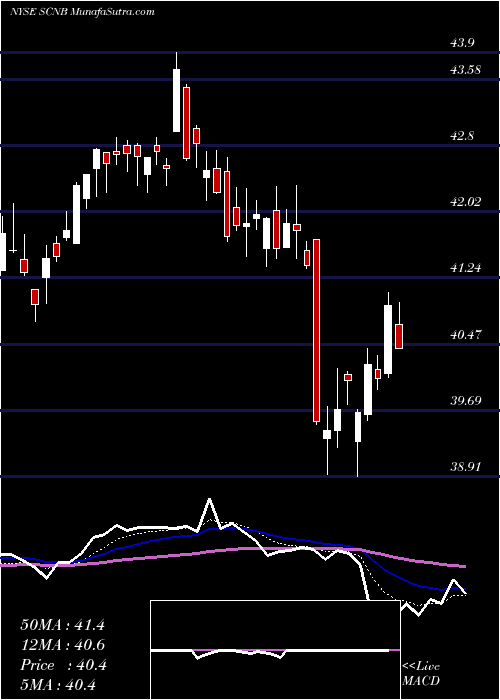This screenshot has width=500, height=700.
Task: Click the MACD inset chart box
Action: click(275, 650)
